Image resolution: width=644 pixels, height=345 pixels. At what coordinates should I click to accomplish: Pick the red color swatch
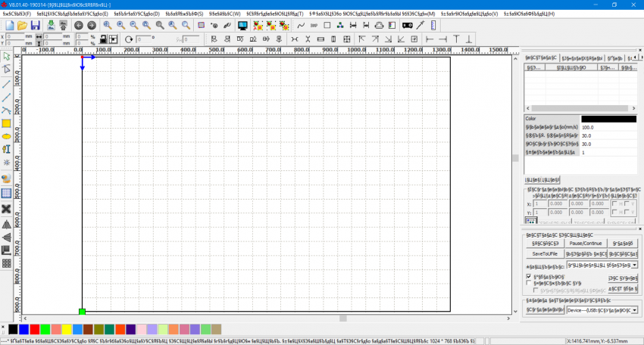pos(34,329)
